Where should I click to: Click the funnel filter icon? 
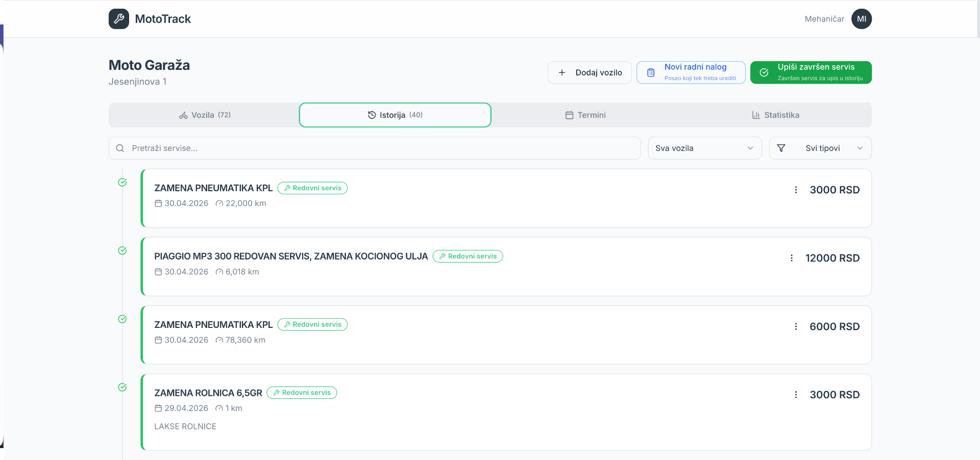point(781,148)
